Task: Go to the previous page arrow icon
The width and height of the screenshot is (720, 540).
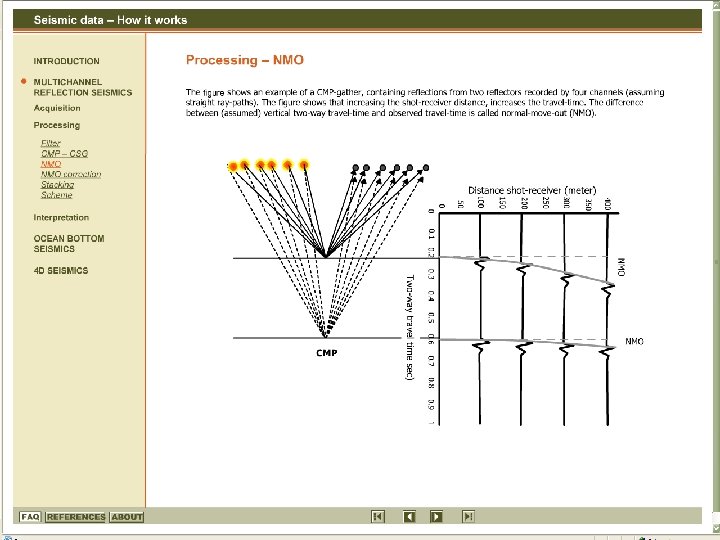Action: tap(409, 517)
